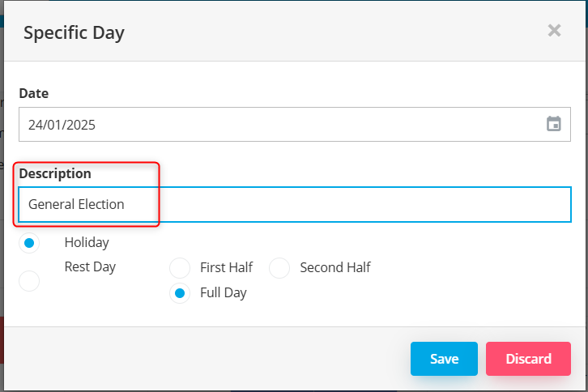Image resolution: width=588 pixels, height=392 pixels.
Task: Click the Date field label
Action: coord(34,93)
